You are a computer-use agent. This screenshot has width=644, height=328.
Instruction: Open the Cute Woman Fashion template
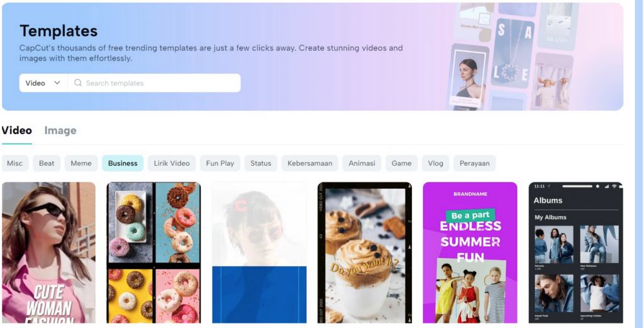click(x=49, y=253)
